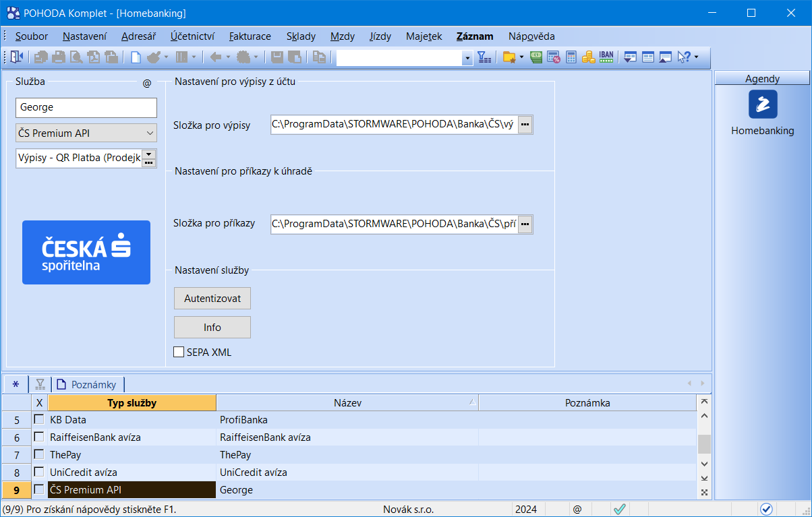The image size is (812, 517).
Task: Open the Soubor menu
Action: 31,36
